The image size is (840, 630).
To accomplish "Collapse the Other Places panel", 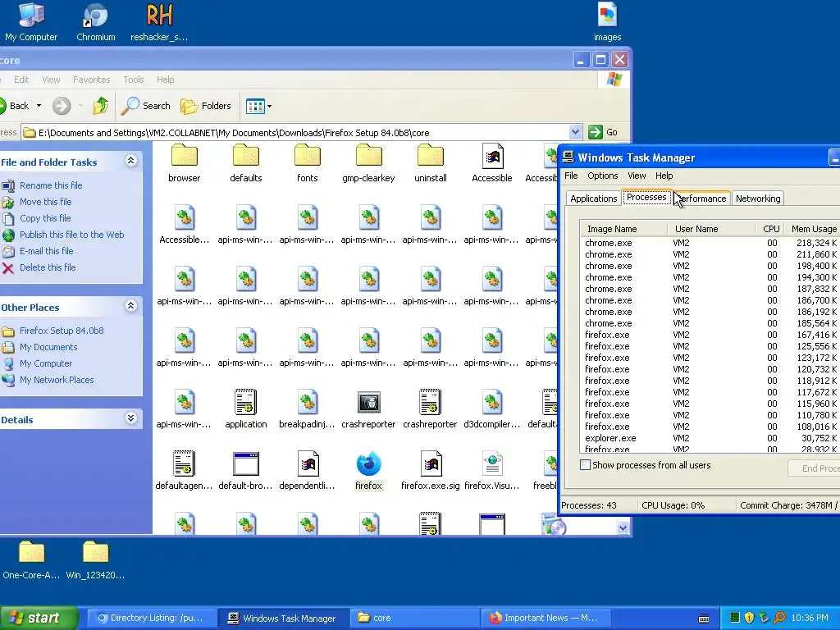I will 130,306.
